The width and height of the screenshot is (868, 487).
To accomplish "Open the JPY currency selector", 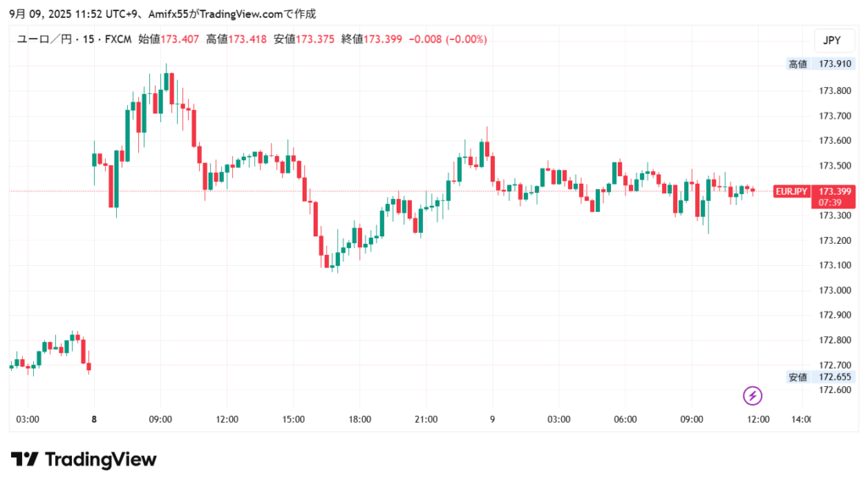I will (831, 40).
